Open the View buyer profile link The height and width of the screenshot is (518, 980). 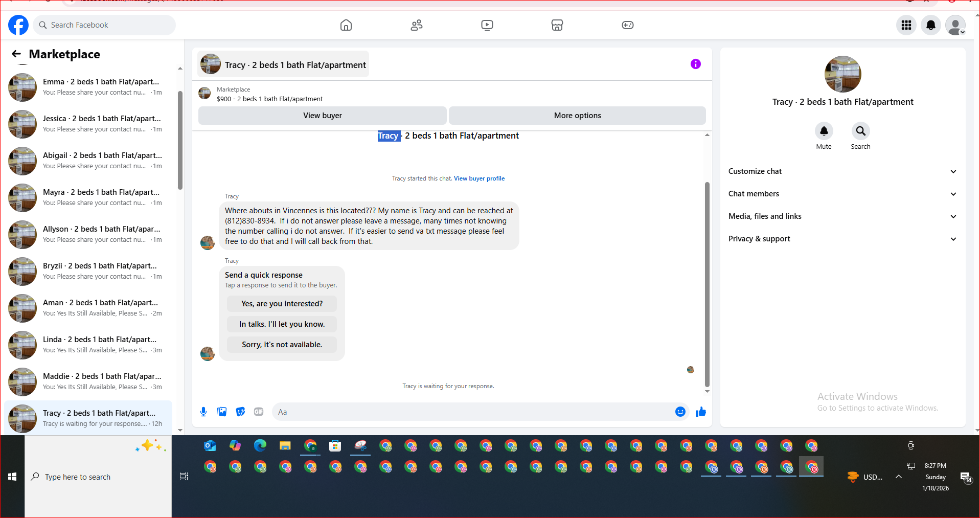[479, 178]
